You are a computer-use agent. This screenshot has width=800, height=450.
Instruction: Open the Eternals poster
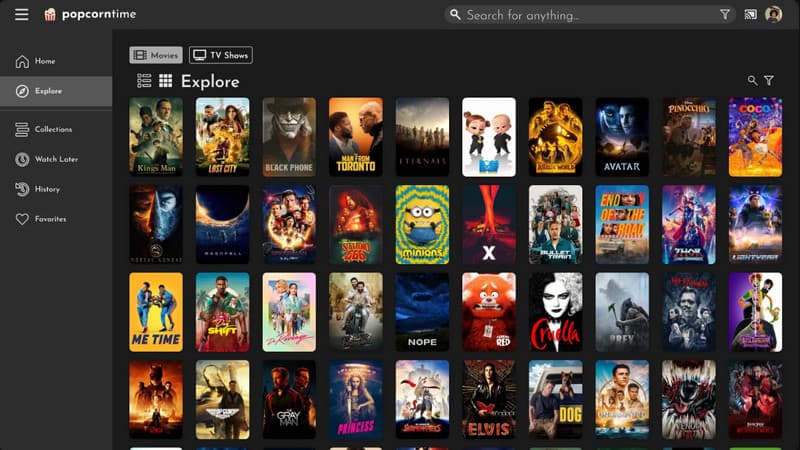point(422,137)
